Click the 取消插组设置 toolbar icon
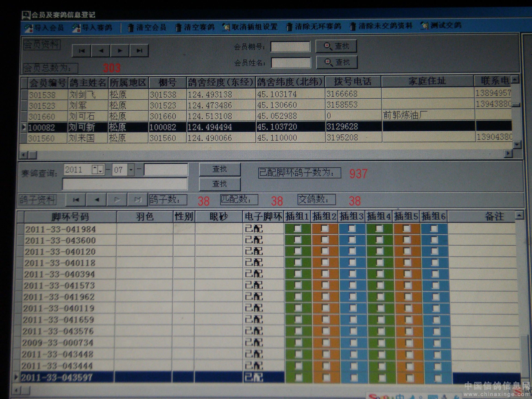The image size is (532, 399). point(226,27)
